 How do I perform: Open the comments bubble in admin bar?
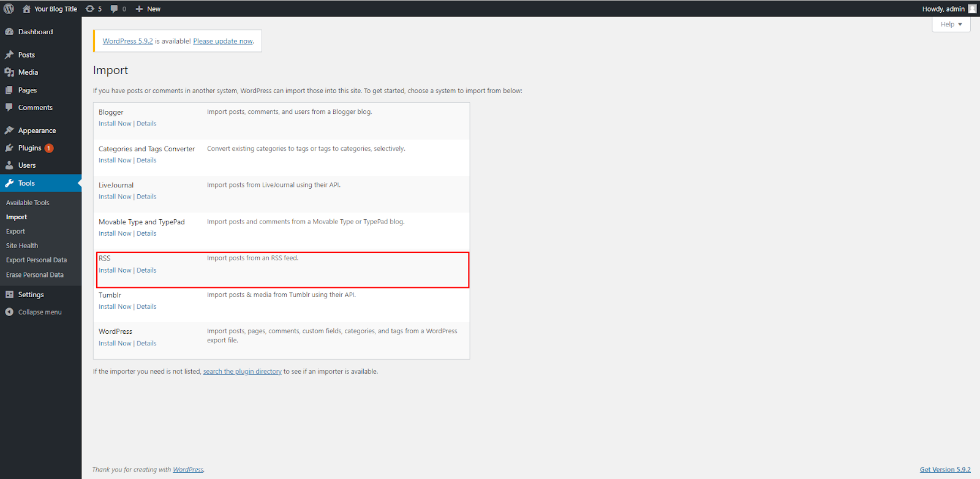click(118, 9)
